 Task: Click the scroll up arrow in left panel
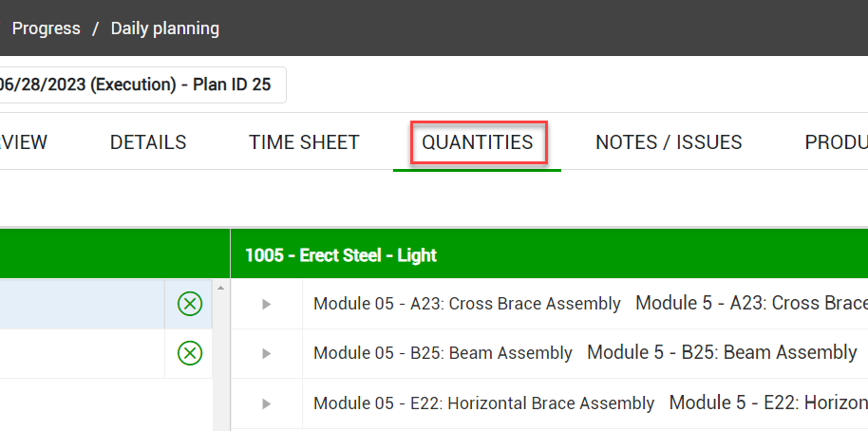221,288
